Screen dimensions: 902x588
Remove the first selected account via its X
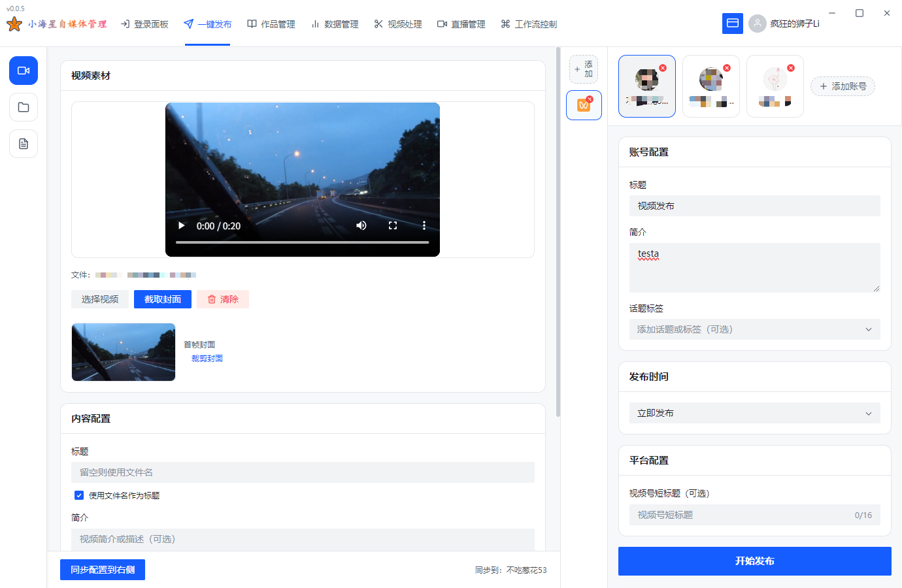tap(662, 67)
